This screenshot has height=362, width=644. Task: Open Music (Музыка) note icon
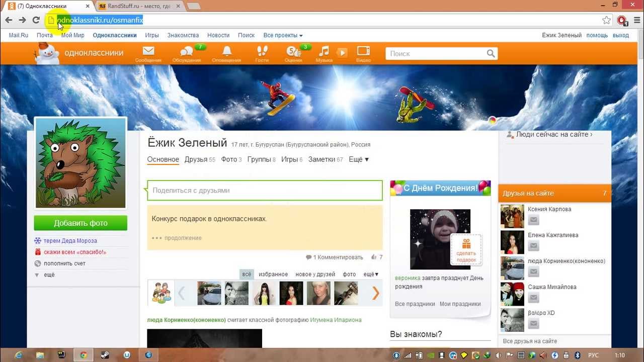tap(324, 51)
